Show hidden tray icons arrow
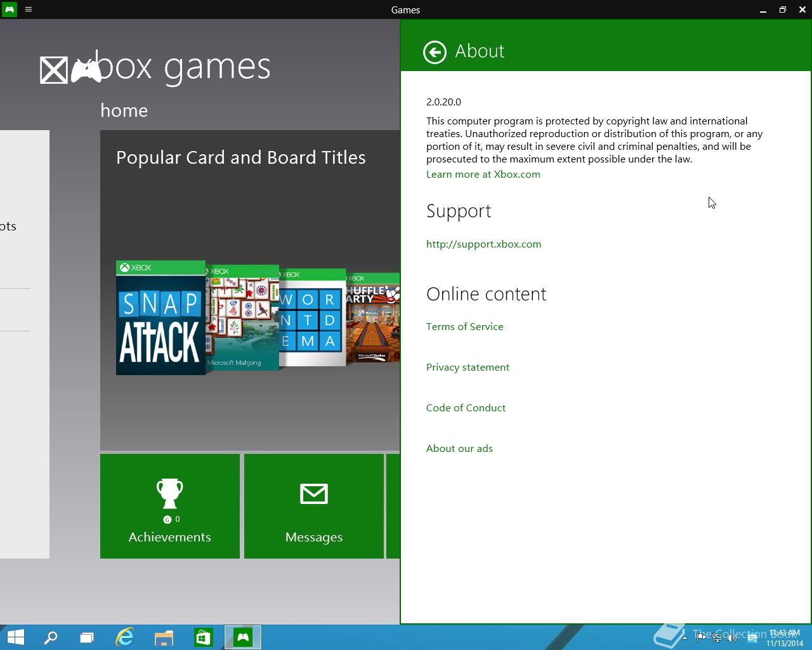This screenshot has height=650, width=812. (684, 638)
